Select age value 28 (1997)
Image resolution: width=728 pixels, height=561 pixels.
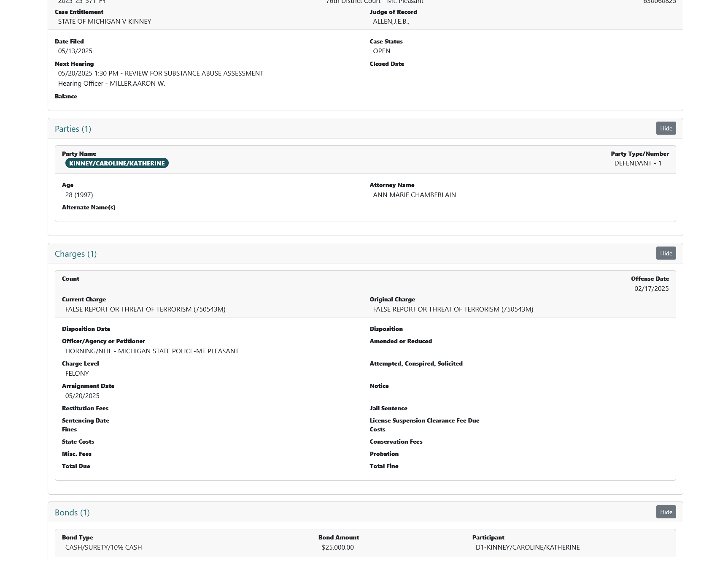[79, 195]
